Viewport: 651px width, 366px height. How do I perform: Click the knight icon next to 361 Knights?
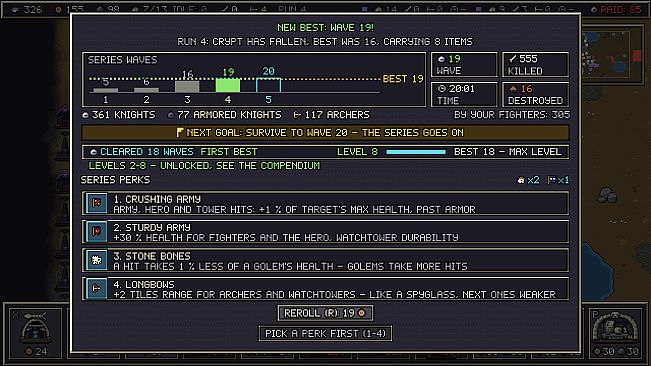[x=86, y=115]
